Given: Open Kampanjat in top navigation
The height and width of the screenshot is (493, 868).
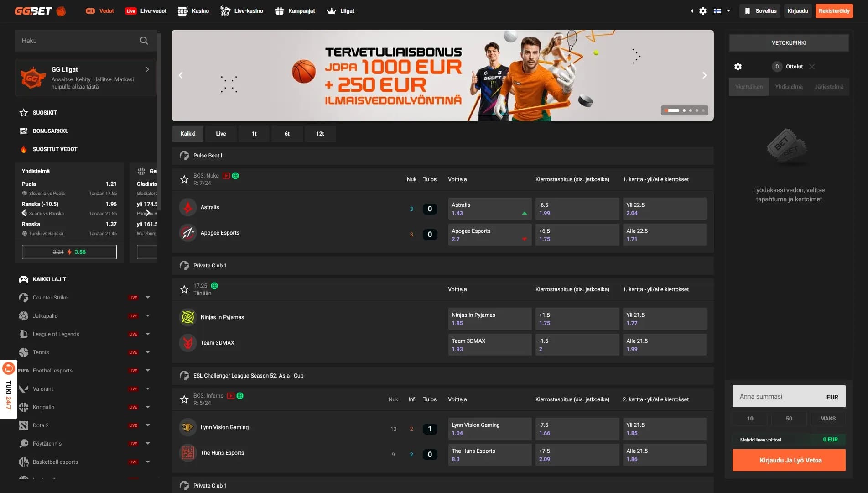Looking at the screenshot, I should 296,11.
